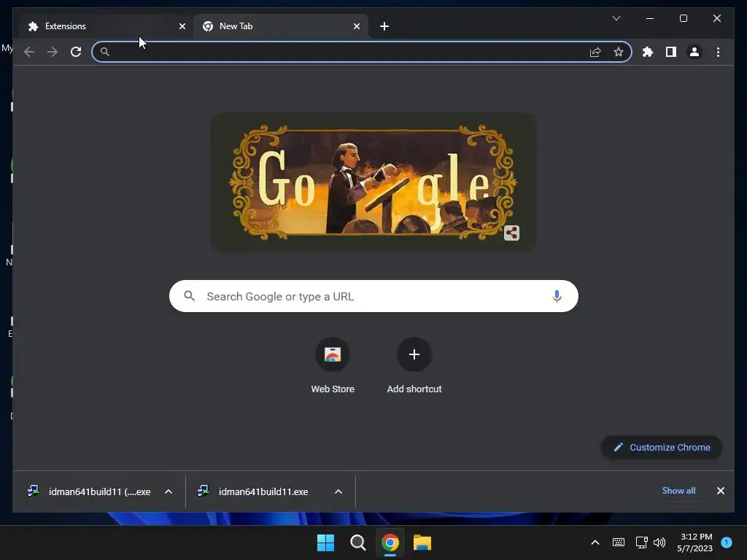Viewport: 747px width, 560px height.
Task: Click the search icon in the address bar
Action: pyautogui.click(x=105, y=52)
